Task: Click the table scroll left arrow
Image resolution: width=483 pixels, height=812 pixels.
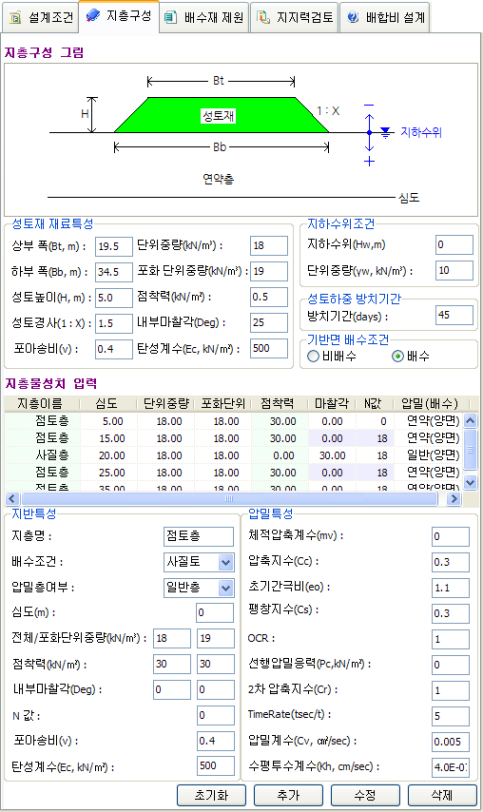Action: click(12, 499)
